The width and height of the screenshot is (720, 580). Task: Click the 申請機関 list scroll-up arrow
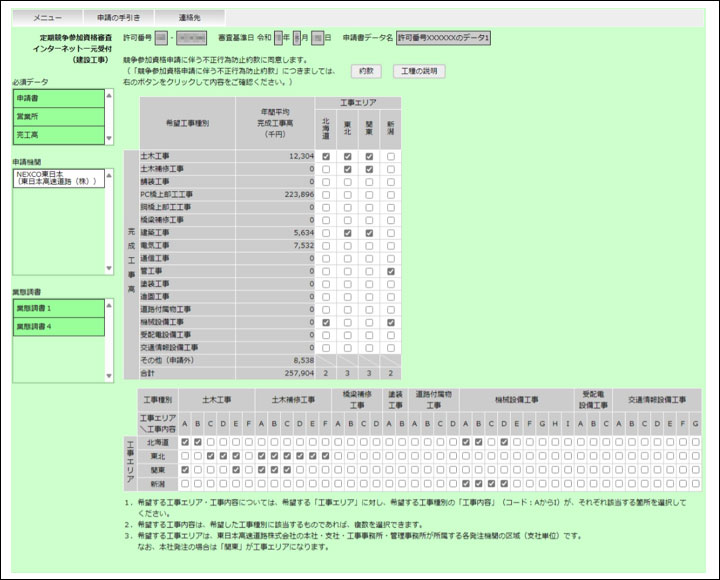109,175
